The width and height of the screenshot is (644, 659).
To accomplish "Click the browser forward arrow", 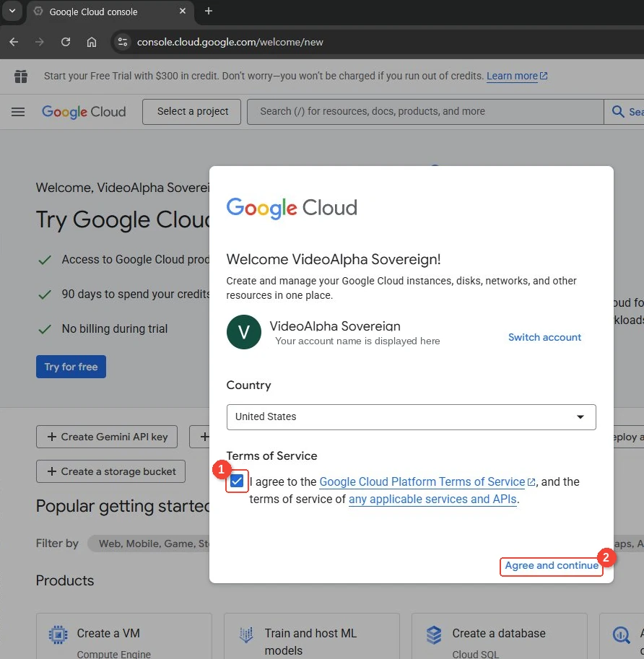I will tap(40, 42).
